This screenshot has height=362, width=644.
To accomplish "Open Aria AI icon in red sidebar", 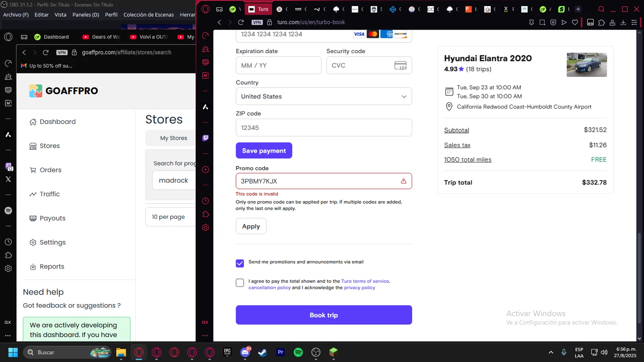I will tap(206, 107).
